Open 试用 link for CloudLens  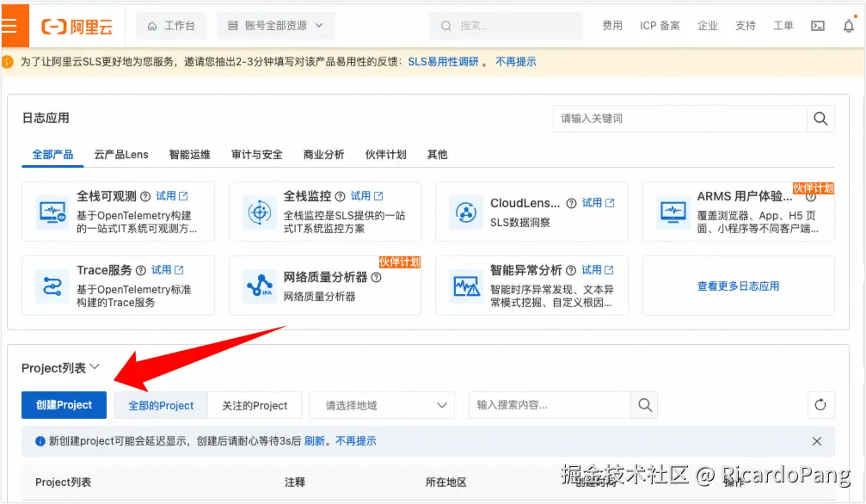pyautogui.click(x=599, y=203)
